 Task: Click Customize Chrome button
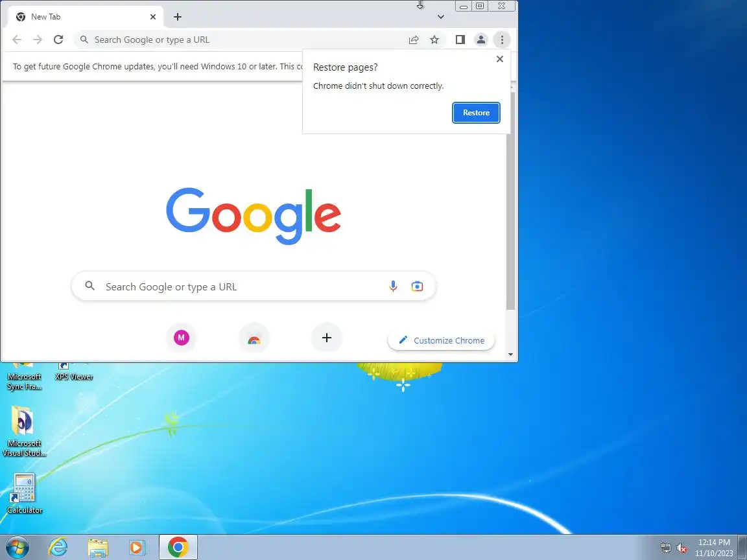point(441,340)
